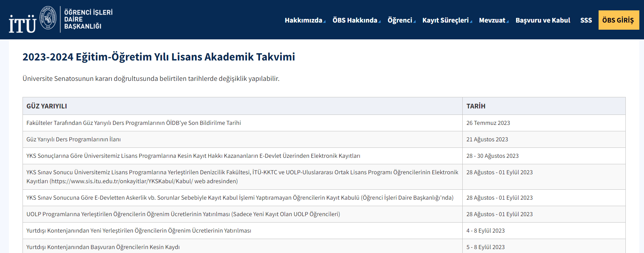Click the Senato notice sentence
The width and height of the screenshot is (644, 253).
pyautogui.click(x=151, y=79)
